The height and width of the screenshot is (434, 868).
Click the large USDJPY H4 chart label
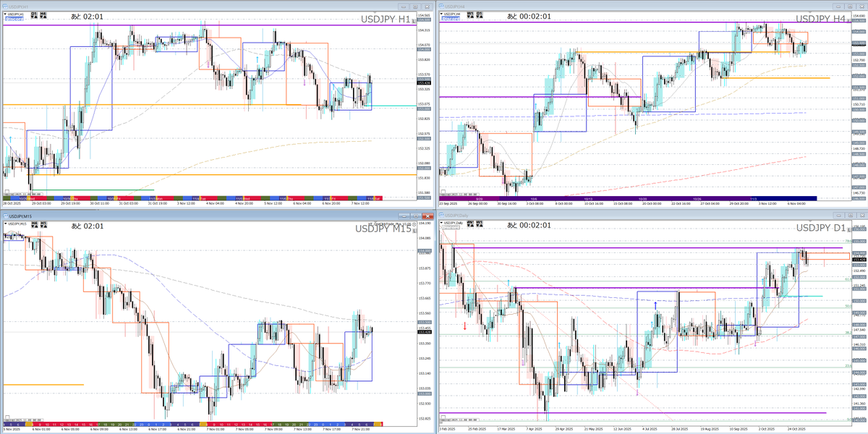(x=820, y=19)
